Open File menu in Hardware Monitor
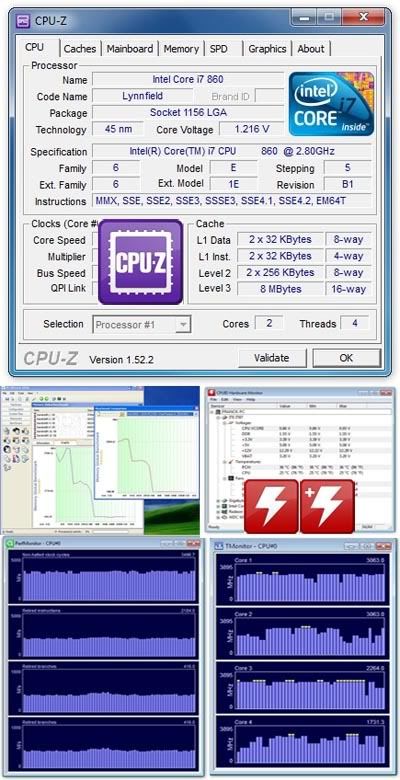Viewport: 400px width, 780px height. point(213,399)
